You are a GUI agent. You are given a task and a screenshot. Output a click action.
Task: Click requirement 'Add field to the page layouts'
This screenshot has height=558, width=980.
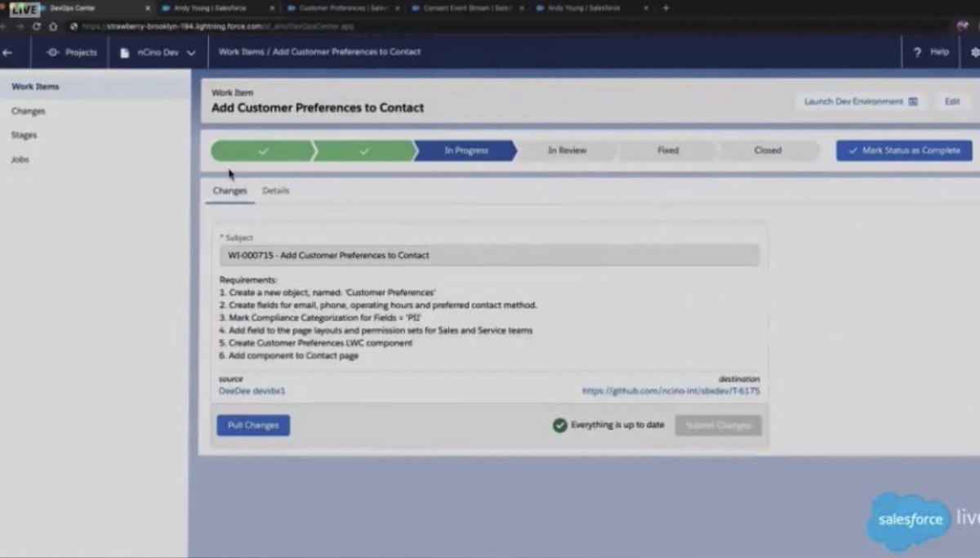click(376, 331)
